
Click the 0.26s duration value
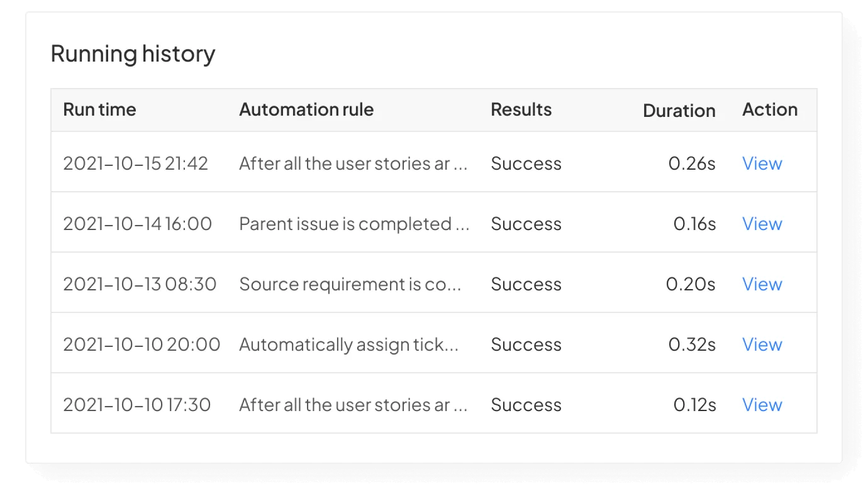pos(692,163)
